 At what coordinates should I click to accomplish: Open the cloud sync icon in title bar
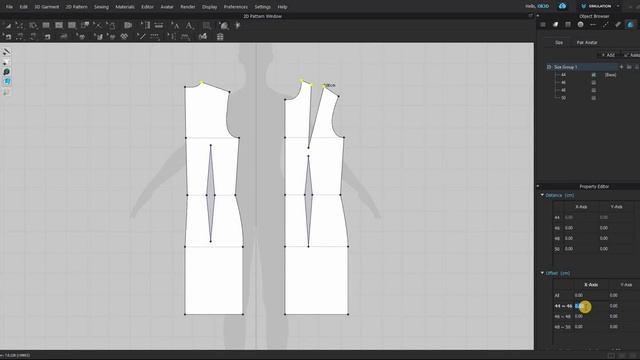click(562, 6)
